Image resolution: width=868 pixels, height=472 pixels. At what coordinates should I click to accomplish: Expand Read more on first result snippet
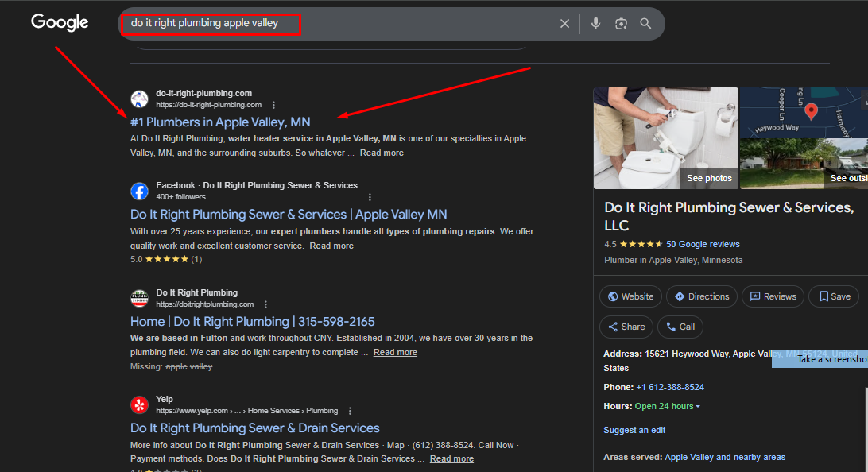click(382, 153)
